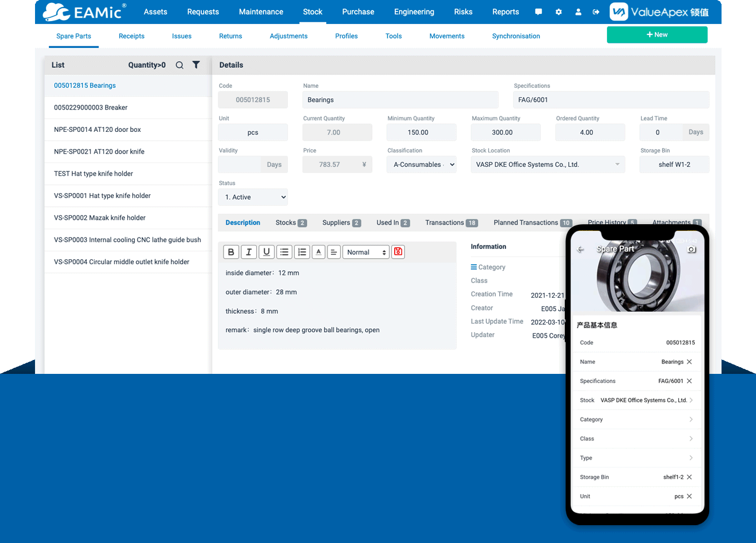
Task: Open the Classification dropdown showing A-Consumables
Action: tap(421, 164)
